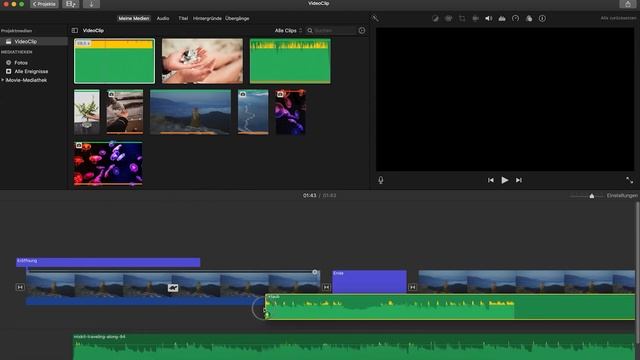Select the winding river aerial photo thumbnail
This screenshot has width=640, height=360.
click(x=253, y=112)
